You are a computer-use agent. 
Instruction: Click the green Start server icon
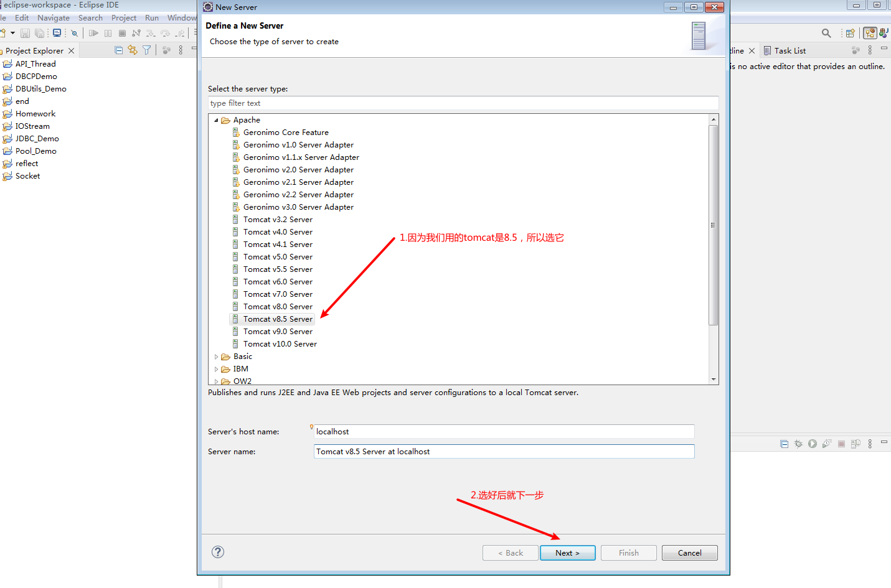point(813,444)
